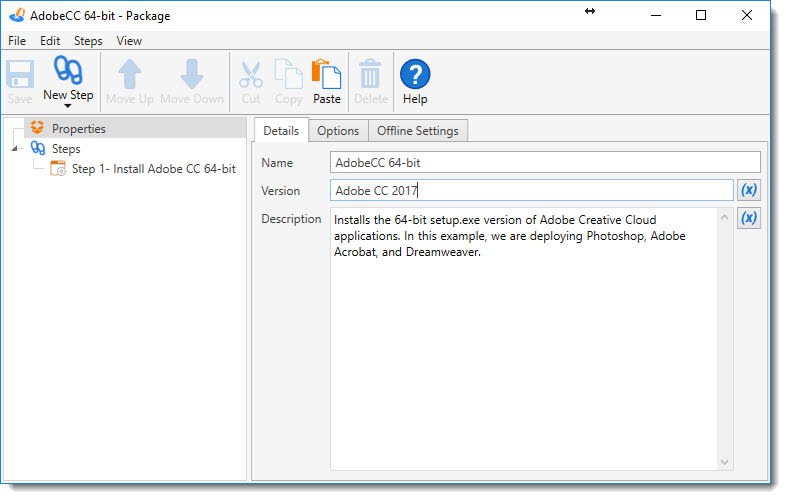The height and width of the screenshot is (499, 786).
Task: Click into the Version input field
Action: (x=532, y=191)
